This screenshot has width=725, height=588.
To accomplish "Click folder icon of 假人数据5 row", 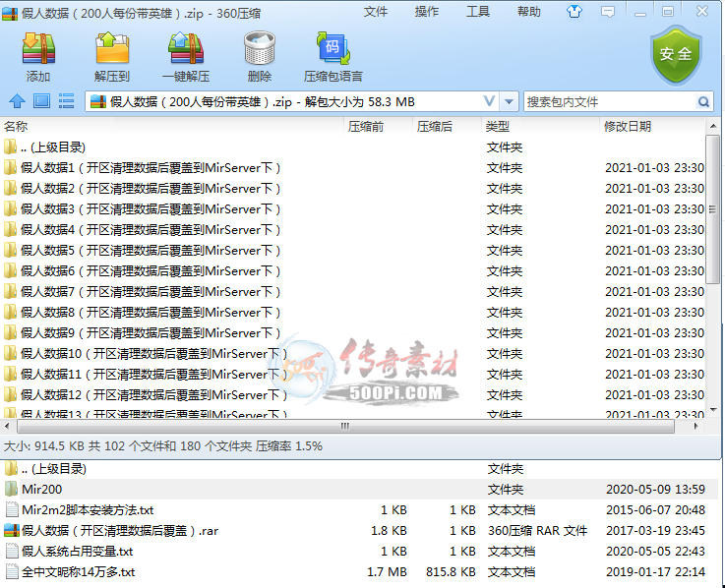I will pyautogui.click(x=10, y=250).
